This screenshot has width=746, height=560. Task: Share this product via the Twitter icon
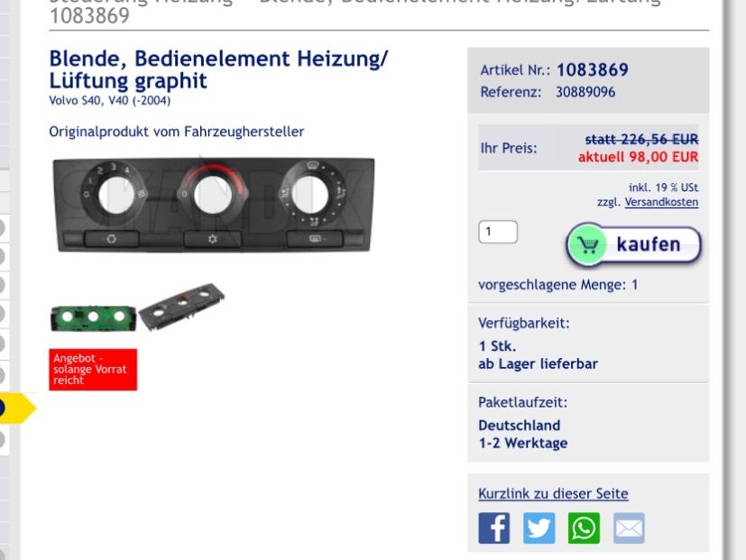click(539, 528)
